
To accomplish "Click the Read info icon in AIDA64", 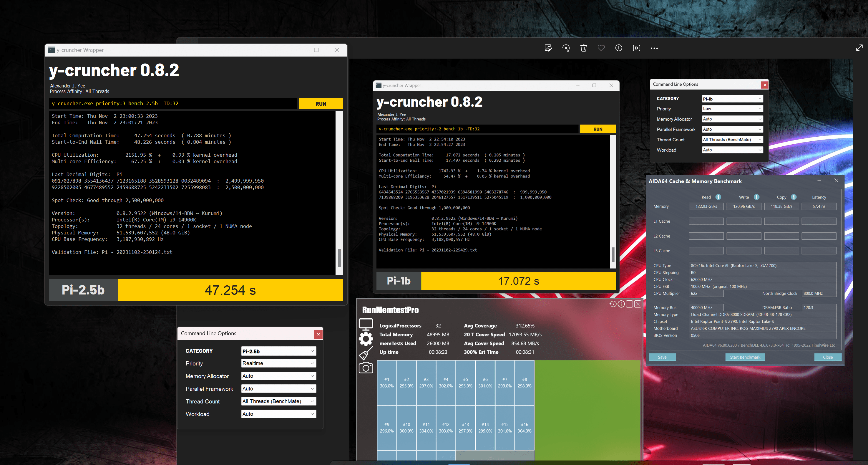I will 718,197.
